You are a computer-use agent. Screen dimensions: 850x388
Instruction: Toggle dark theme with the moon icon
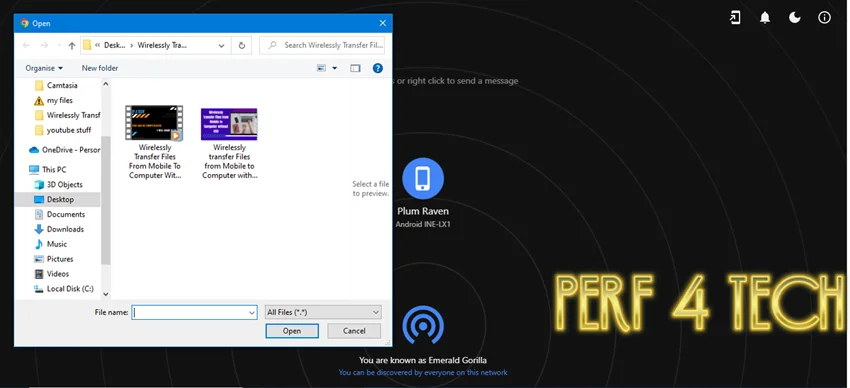pos(795,18)
